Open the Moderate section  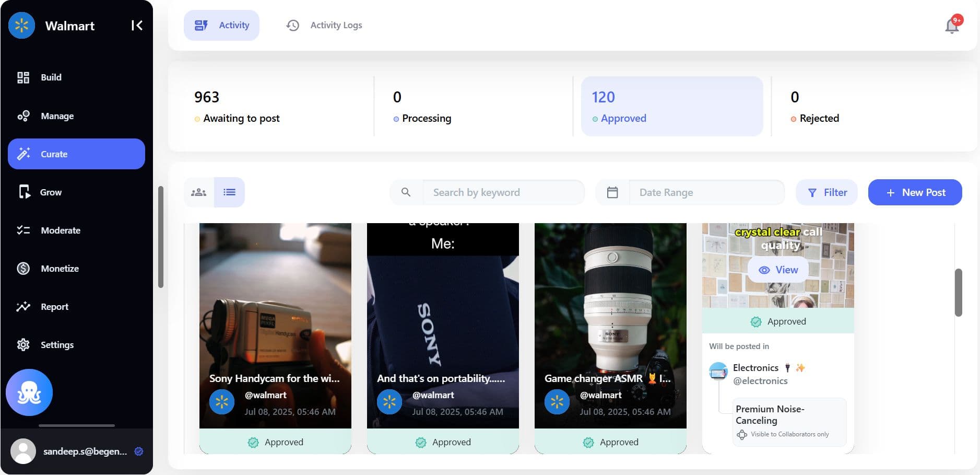(x=76, y=230)
